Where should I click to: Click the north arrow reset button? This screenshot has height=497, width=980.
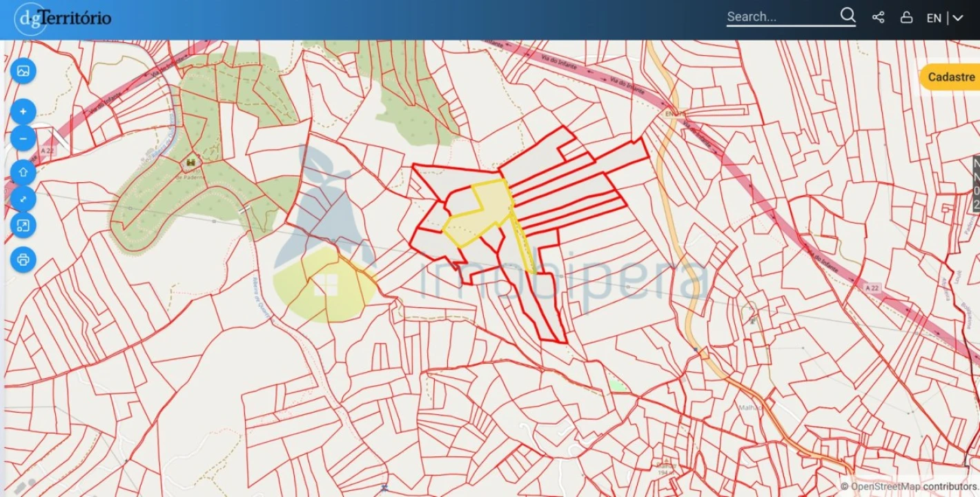tap(23, 172)
